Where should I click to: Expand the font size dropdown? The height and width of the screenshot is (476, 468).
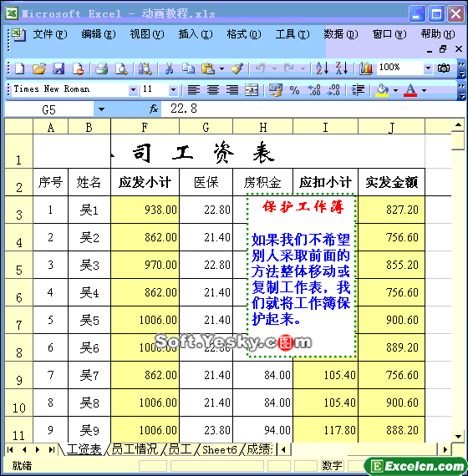173,89
